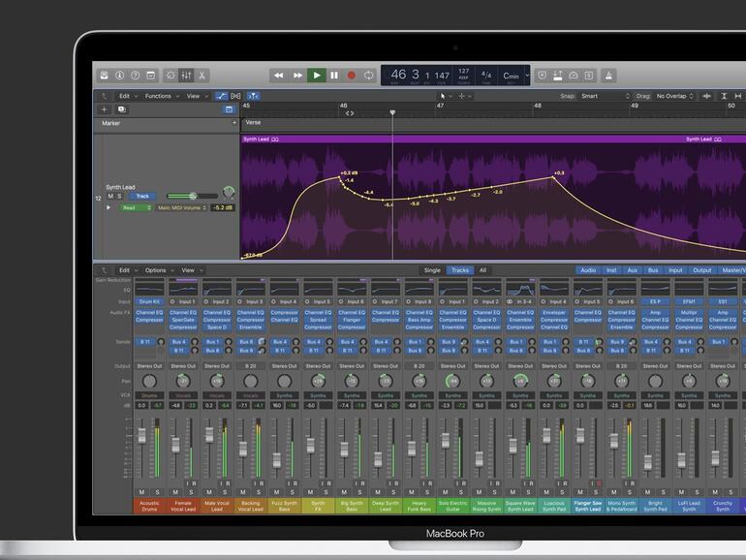Open the Snap Smart dropdown
Viewport: 746px width, 560px height.
coord(605,96)
